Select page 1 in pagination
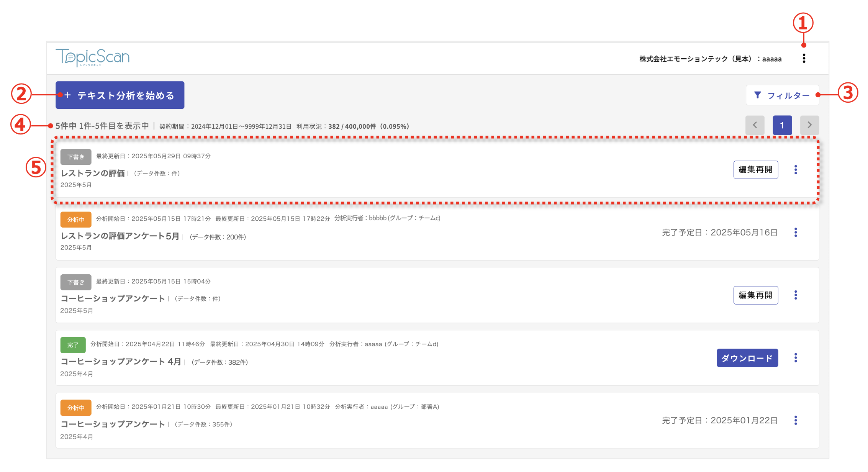This screenshot has width=868, height=472. [782, 125]
